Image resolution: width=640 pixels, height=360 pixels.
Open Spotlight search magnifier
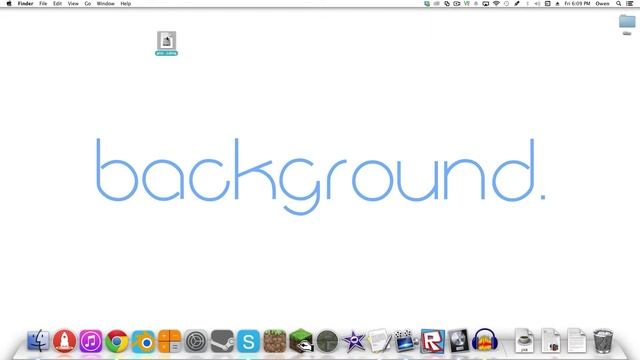(x=619, y=4)
